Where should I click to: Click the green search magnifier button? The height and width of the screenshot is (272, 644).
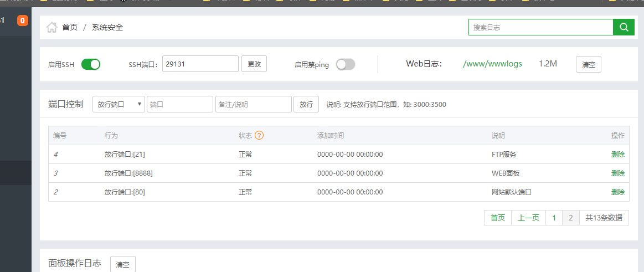[x=624, y=27]
